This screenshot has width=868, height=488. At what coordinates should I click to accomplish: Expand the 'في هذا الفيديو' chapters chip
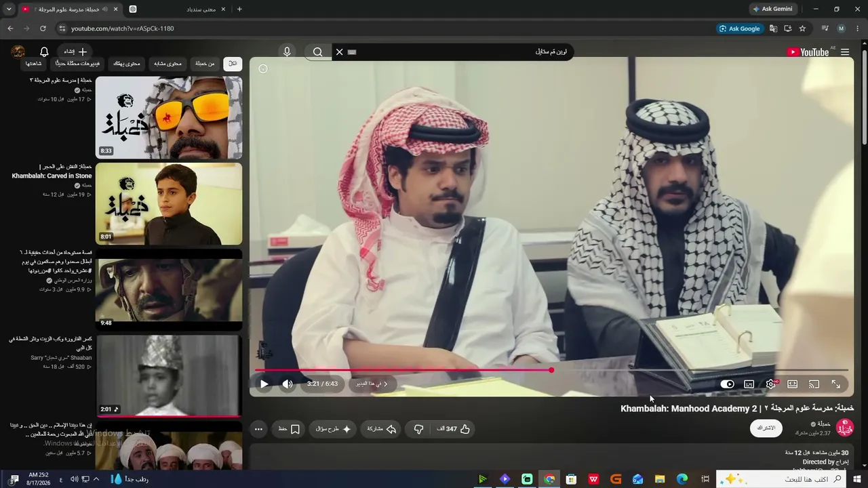coord(372,384)
